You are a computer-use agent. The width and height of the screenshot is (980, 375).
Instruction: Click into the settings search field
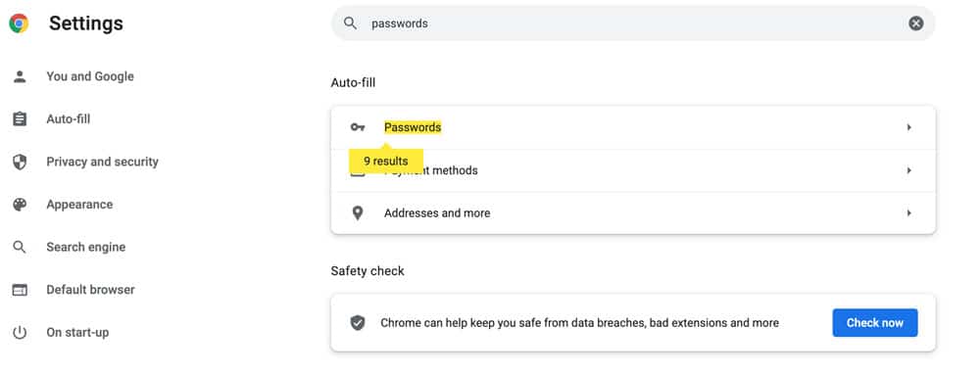tap(632, 23)
